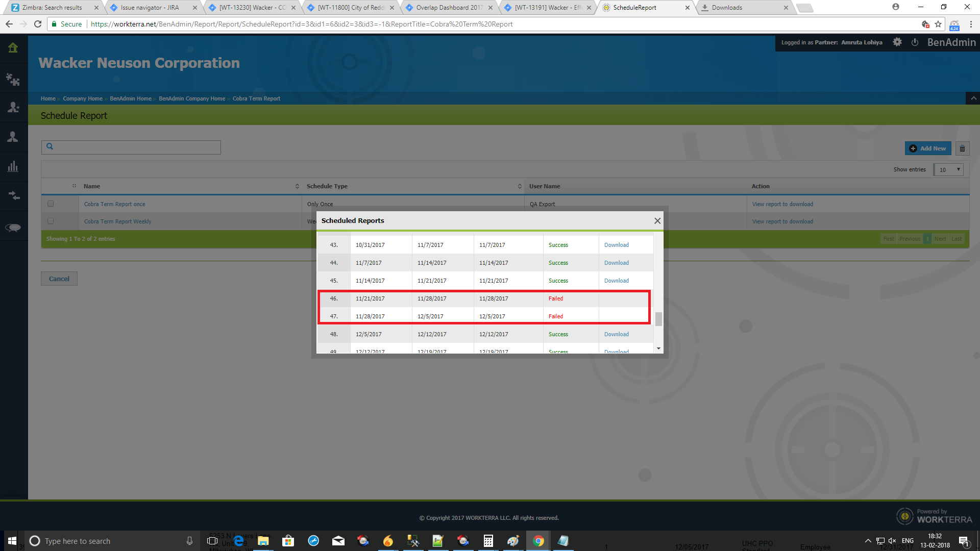Go to BenAdmin Home breadcrumb
The width and height of the screenshot is (980, 551).
pos(131,98)
